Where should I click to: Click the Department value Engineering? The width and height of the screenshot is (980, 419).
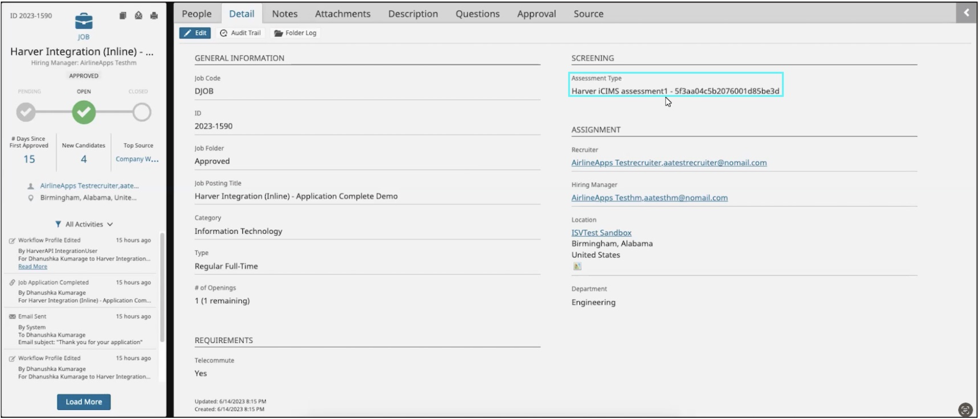click(593, 302)
